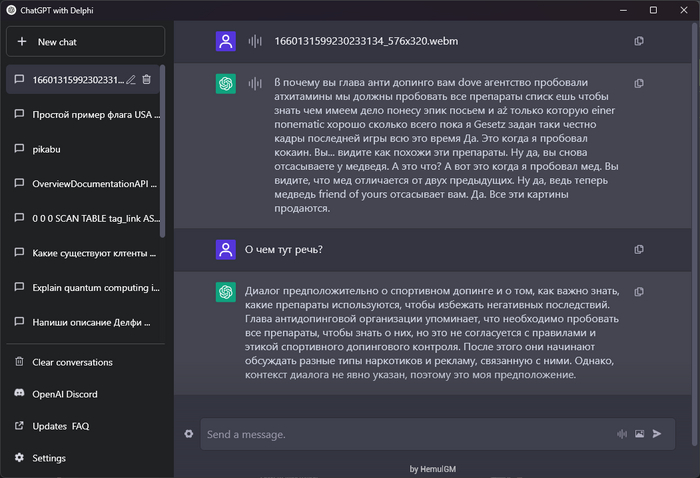Viewport: 700px width, 478px height.
Task: Delete the selected chat with trash icon
Action: coord(146,79)
